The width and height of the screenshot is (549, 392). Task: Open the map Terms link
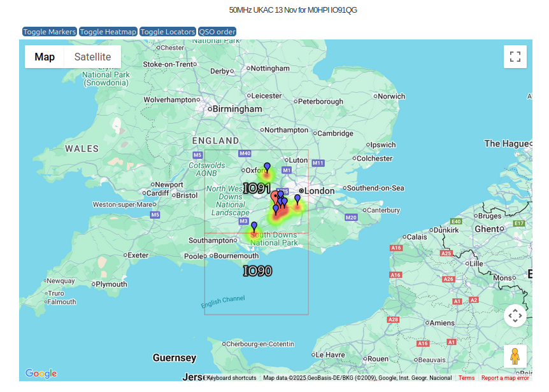point(466,378)
